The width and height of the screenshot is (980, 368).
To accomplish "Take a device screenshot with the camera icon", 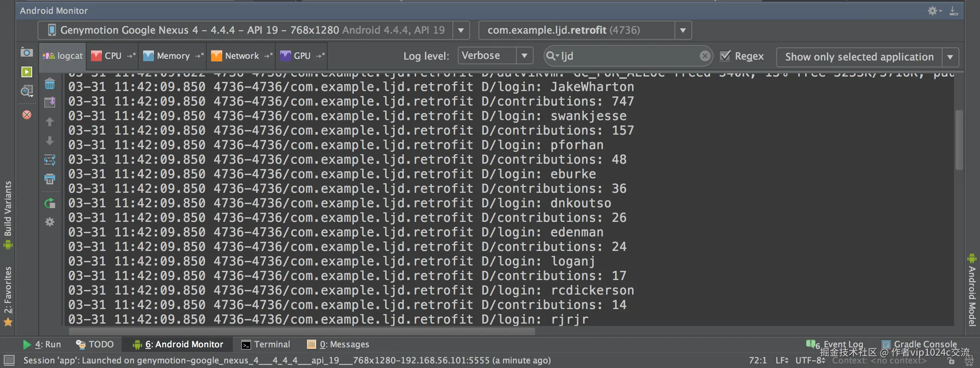I will point(26,52).
